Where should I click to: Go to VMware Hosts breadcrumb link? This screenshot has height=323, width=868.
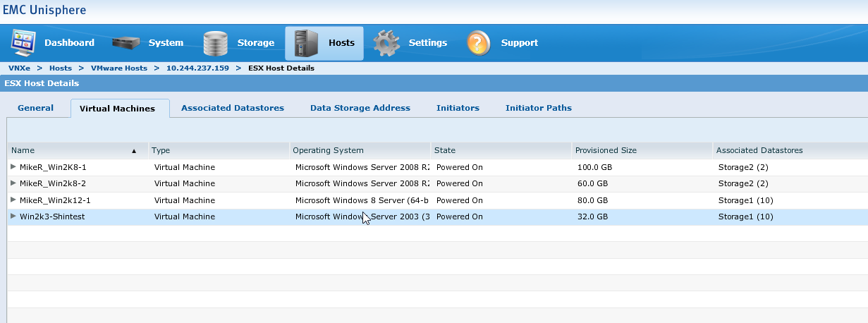(119, 68)
